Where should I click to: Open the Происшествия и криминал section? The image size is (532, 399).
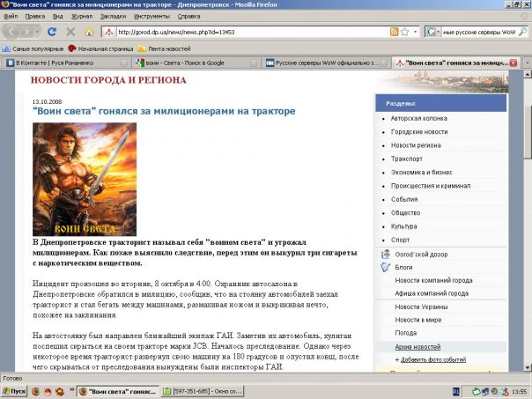[x=431, y=186]
